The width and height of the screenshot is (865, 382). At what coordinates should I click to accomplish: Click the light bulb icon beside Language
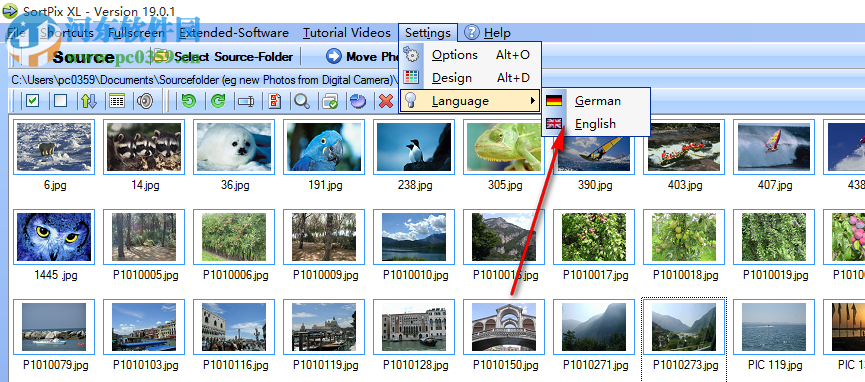coord(411,100)
